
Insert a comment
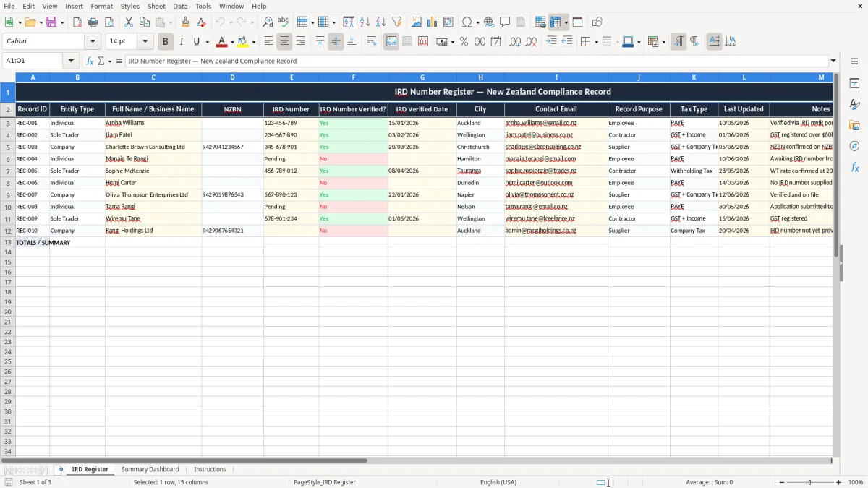(x=505, y=22)
